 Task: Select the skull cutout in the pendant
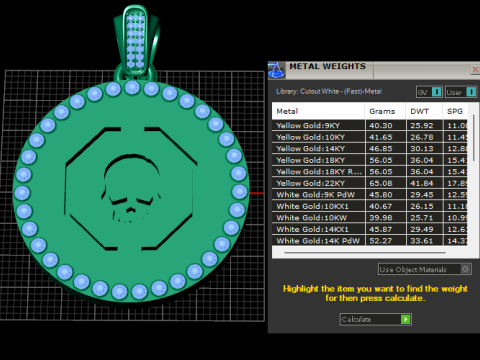[x=131, y=188]
